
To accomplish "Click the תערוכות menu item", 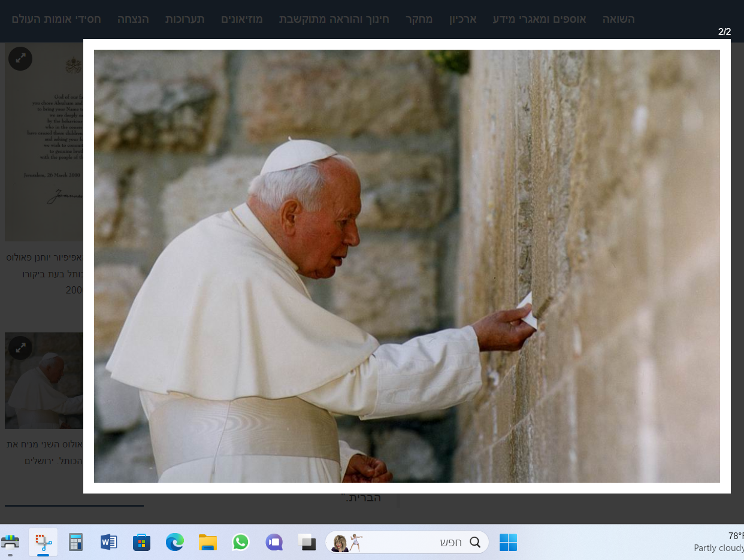I will pos(186,19).
